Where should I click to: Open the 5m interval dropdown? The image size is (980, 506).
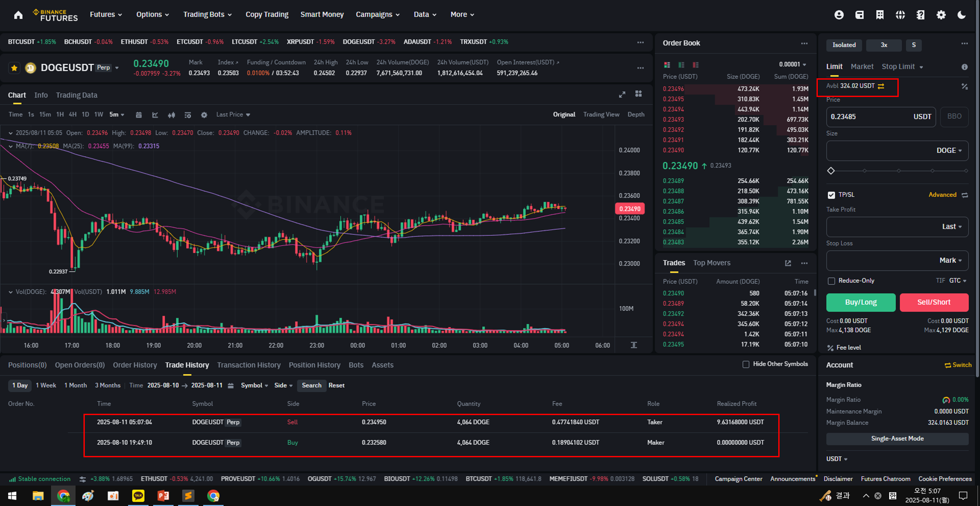click(x=117, y=114)
